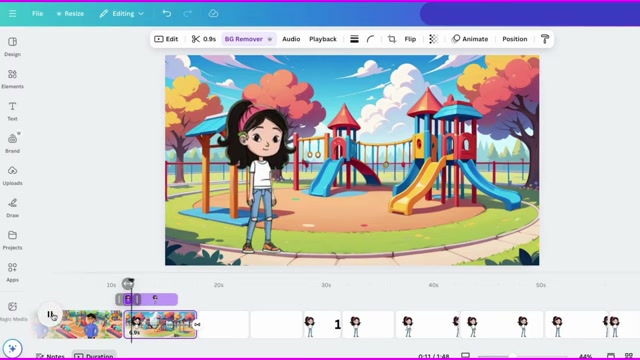
Task: Click the 20s timeline ruler mark
Action: coord(218,285)
